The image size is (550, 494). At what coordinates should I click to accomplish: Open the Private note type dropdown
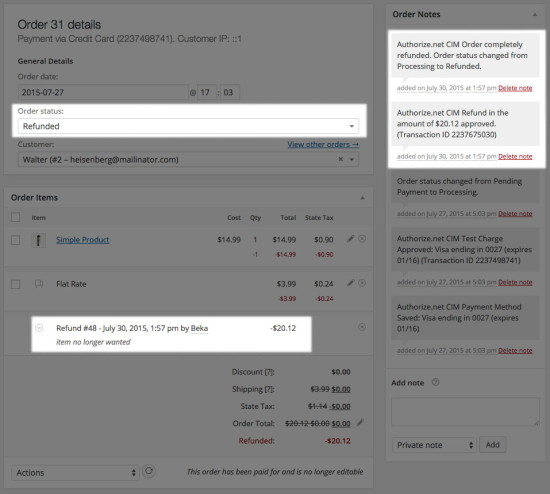[434, 445]
